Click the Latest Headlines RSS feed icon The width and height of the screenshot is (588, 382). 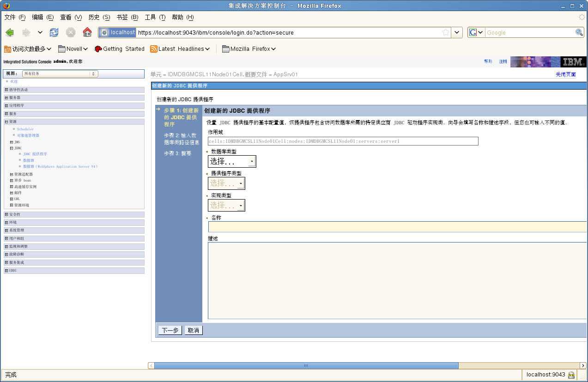154,49
